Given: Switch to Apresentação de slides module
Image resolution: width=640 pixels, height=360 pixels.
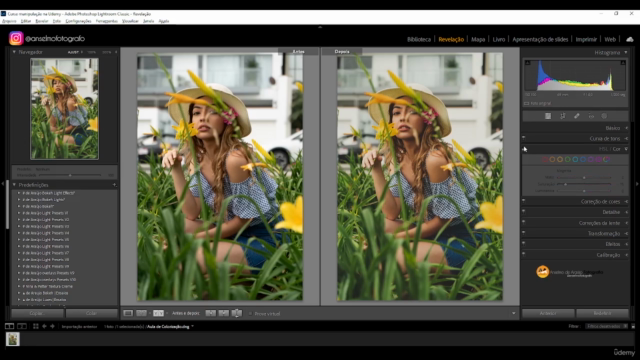Looking at the screenshot, I should (540, 40).
